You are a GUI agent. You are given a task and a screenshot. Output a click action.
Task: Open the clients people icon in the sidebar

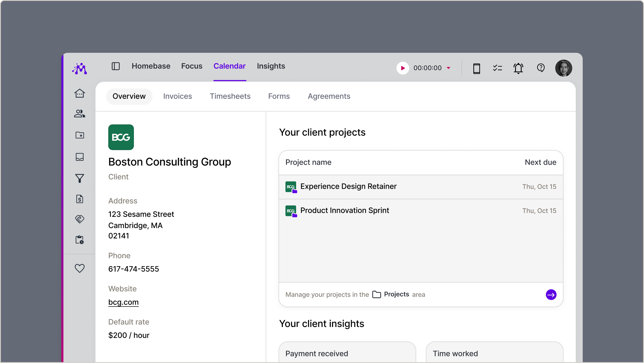point(80,114)
